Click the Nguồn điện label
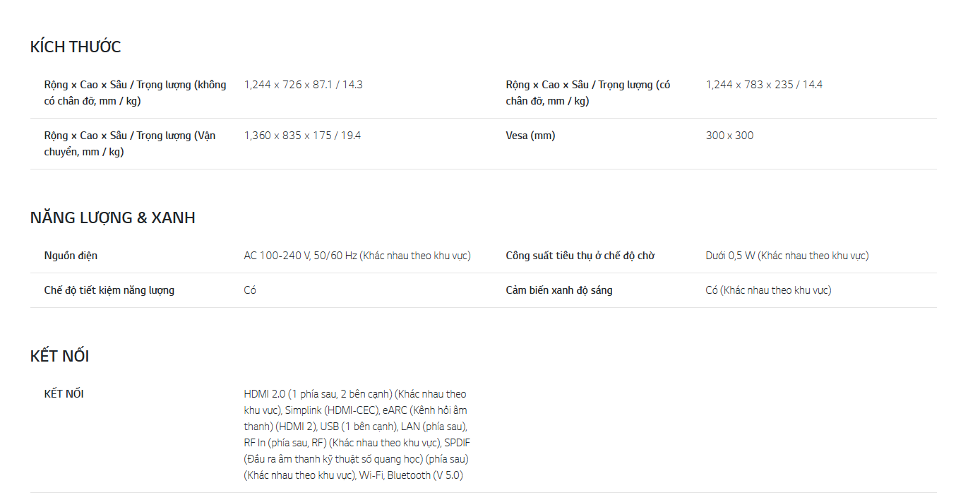980x500 pixels. click(71, 256)
